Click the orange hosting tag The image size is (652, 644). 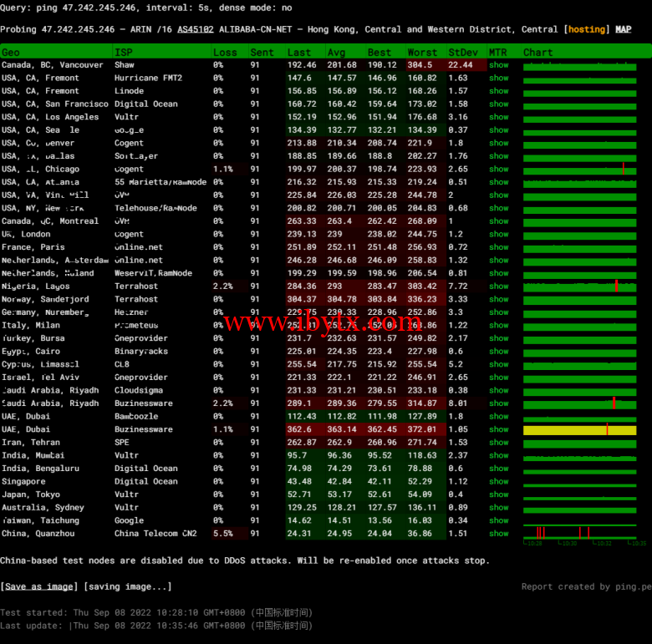[588, 29]
